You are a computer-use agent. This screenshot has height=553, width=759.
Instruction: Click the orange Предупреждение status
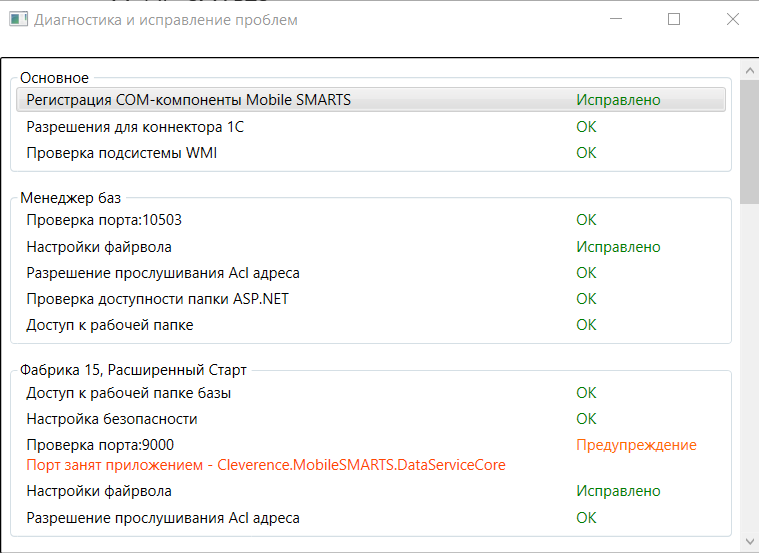[x=636, y=445]
